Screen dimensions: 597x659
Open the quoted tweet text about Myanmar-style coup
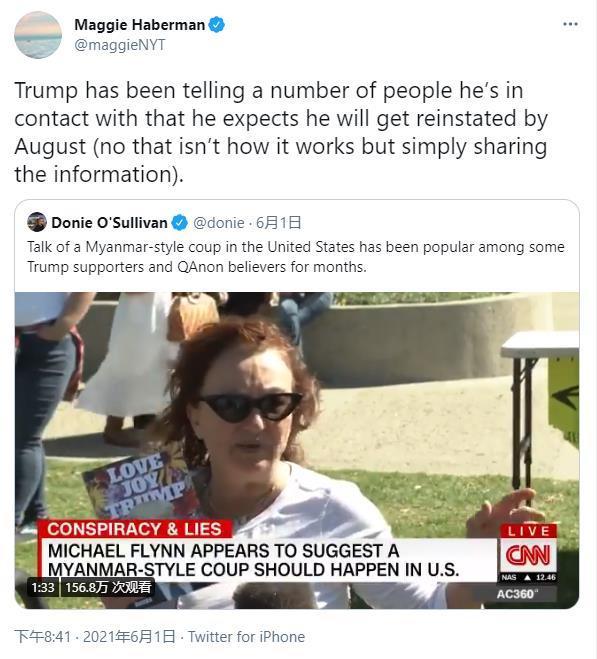click(x=296, y=256)
